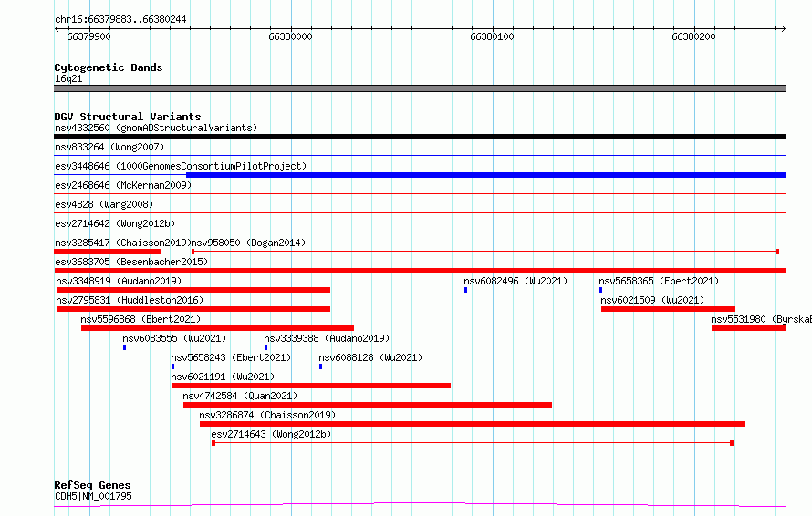
Task: Click the ruler's right arrow end
Action: pos(784,29)
